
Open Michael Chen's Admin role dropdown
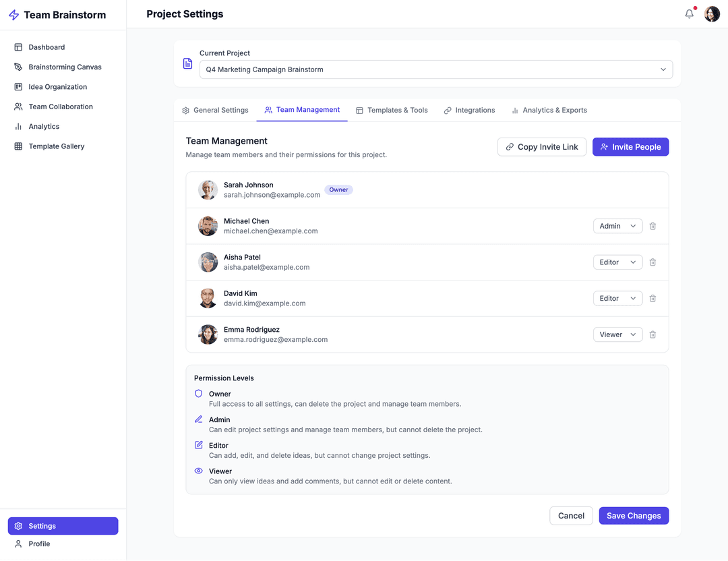[617, 227]
